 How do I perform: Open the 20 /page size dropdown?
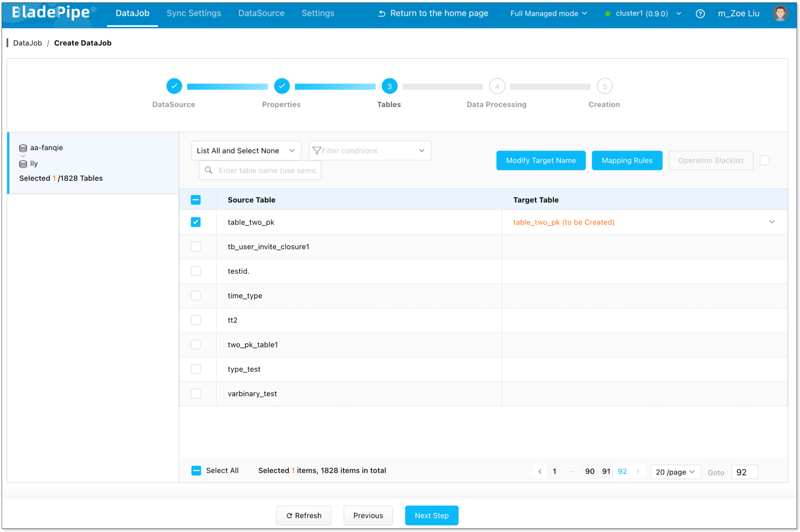pyautogui.click(x=675, y=472)
